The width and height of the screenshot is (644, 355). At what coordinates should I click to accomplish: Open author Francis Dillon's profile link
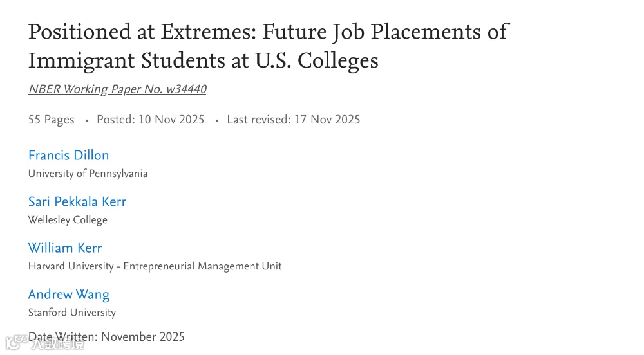tap(69, 155)
